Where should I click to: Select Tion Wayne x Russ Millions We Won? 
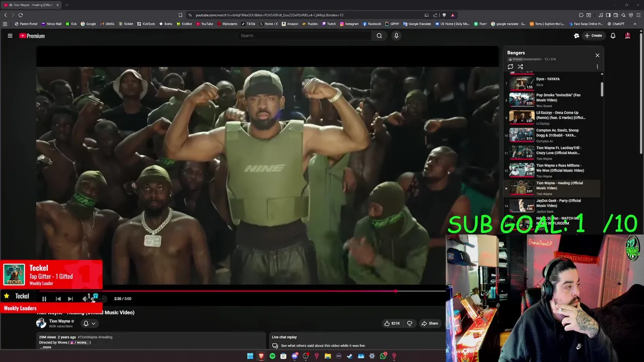(552, 170)
